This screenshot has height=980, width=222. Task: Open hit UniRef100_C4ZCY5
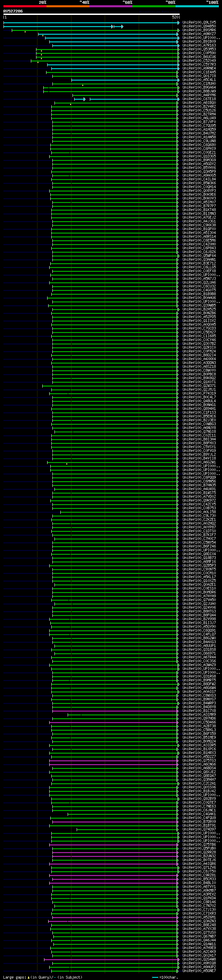pos(199,504)
